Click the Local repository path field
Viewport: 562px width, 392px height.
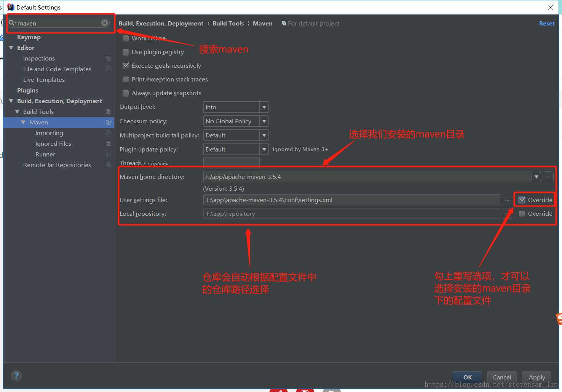351,214
